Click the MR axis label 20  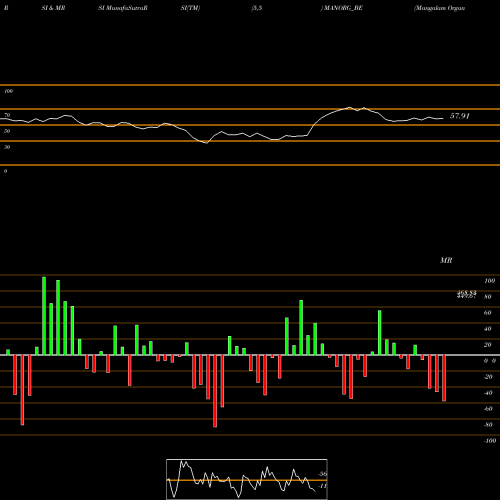pyautogui.click(x=488, y=345)
